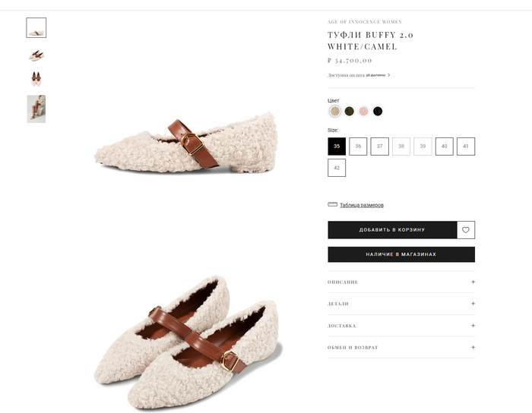Pick the dark olive color swatch
Image resolution: width=532 pixels, height=413 pixels.
click(350, 112)
